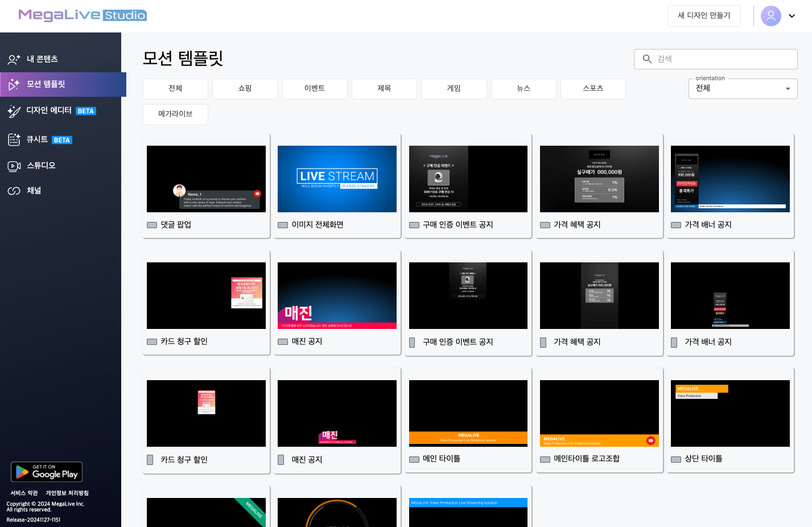The image size is (812, 527).
Task: Click the 검색 input field
Action: click(723, 59)
